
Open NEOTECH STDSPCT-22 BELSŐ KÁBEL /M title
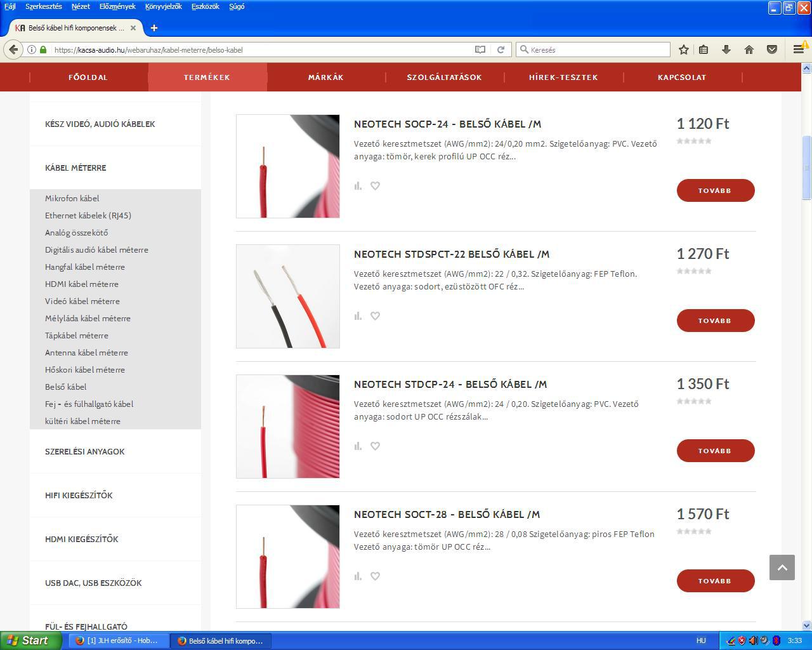tap(452, 254)
